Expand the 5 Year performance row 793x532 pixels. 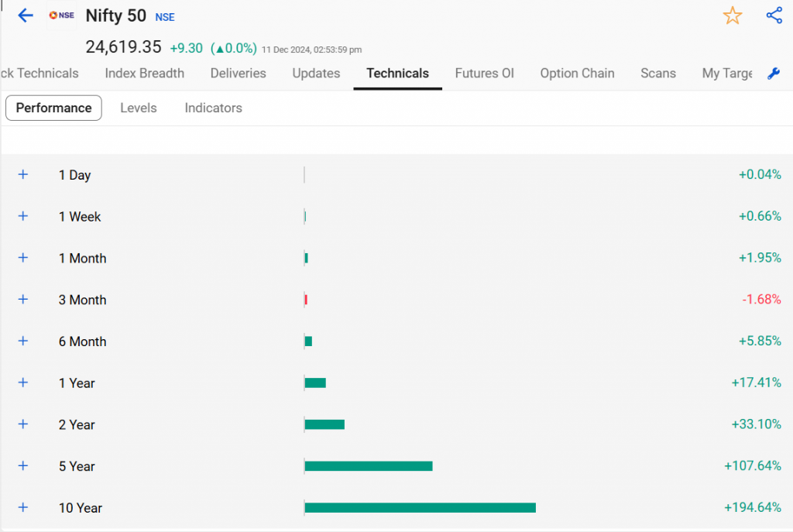pyautogui.click(x=22, y=465)
